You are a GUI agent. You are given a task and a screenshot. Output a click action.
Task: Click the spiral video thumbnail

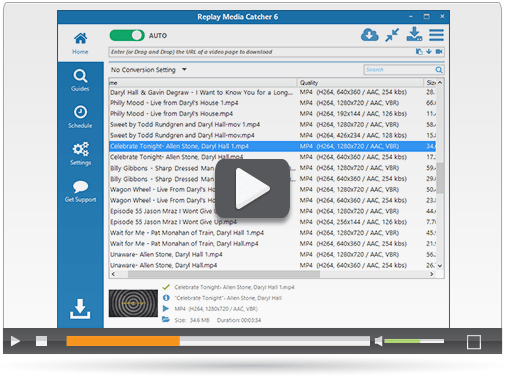[x=133, y=303]
